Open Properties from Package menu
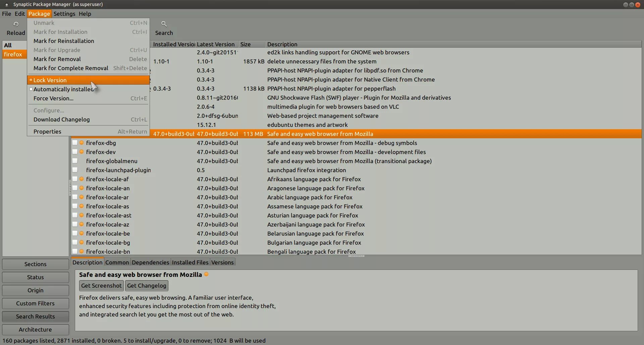 [x=88, y=132]
